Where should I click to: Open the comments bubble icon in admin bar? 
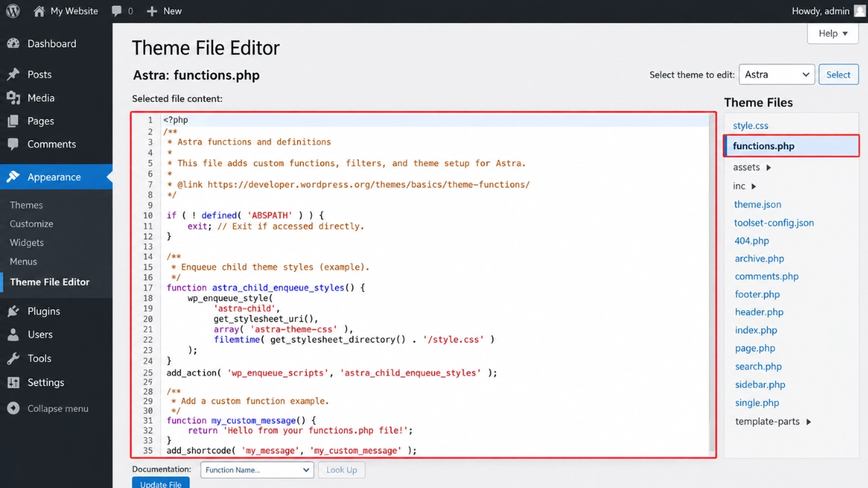pyautogui.click(x=116, y=11)
